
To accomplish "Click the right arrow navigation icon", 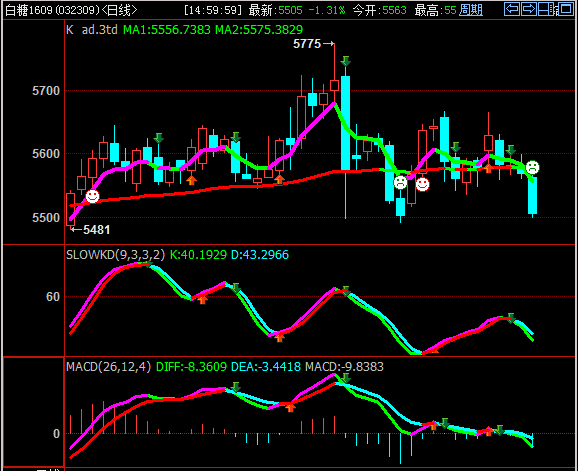I will [x=529, y=9].
